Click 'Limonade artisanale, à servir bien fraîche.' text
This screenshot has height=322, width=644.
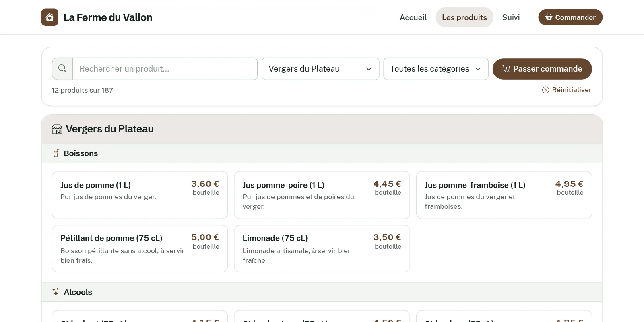(297, 256)
